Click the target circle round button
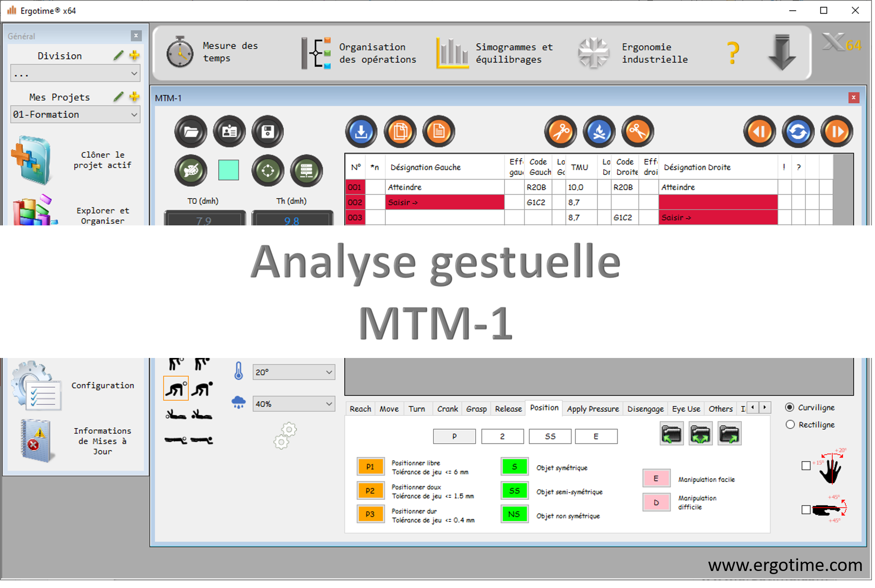This screenshot has height=588, width=875. (x=268, y=171)
